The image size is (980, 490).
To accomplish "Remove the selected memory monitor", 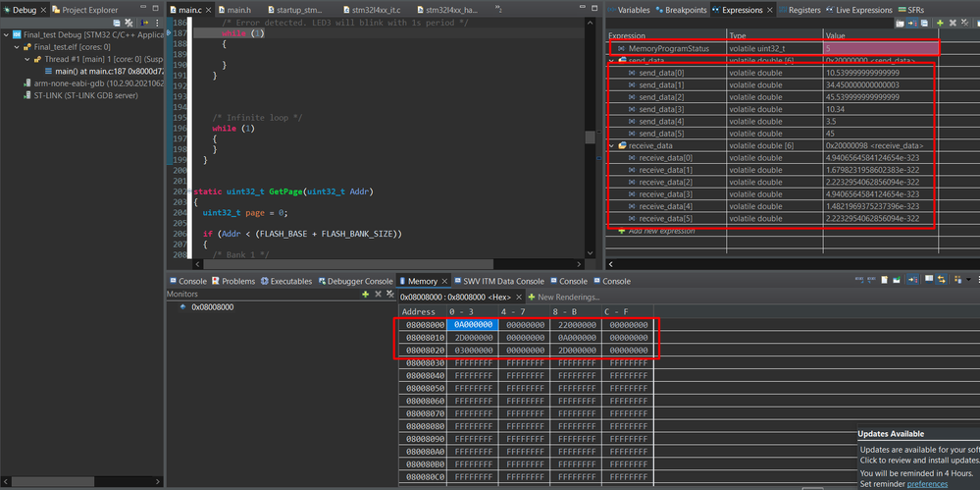I will (378, 295).
